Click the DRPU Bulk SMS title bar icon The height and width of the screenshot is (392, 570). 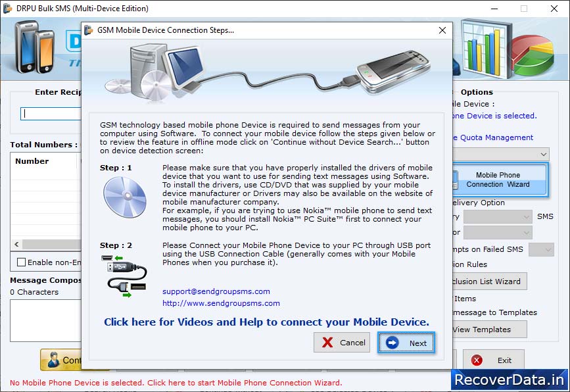[7, 9]
